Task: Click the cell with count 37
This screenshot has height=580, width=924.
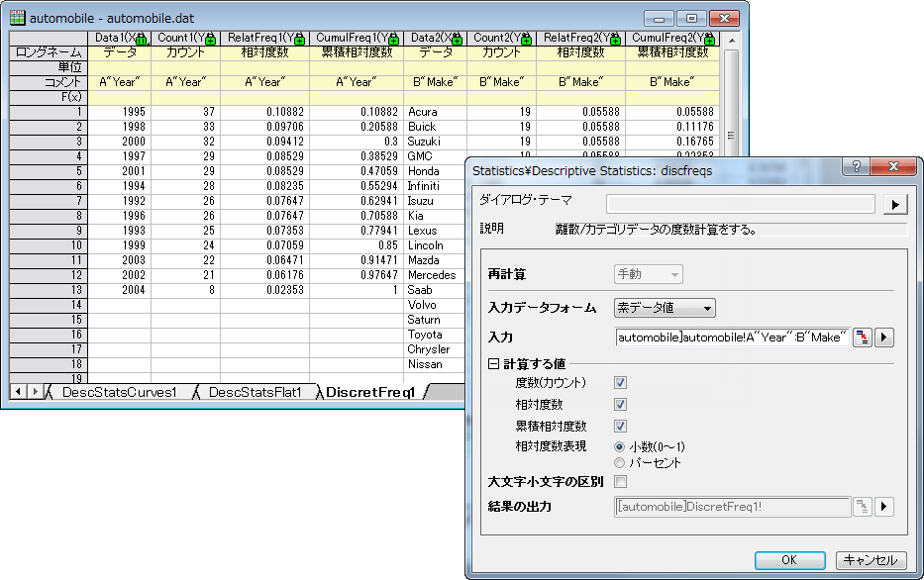Action: [x=185, y=112]
